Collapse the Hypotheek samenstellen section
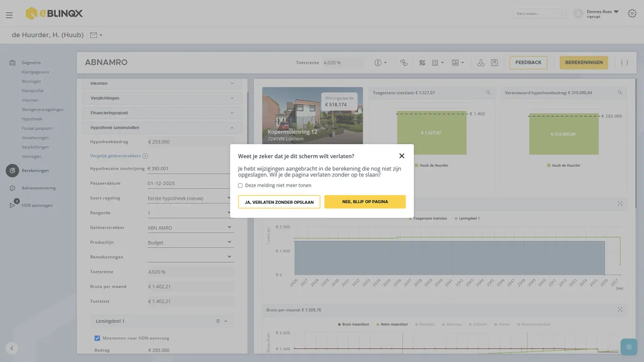The image size is (644, 362). click(x=162, y=128)
